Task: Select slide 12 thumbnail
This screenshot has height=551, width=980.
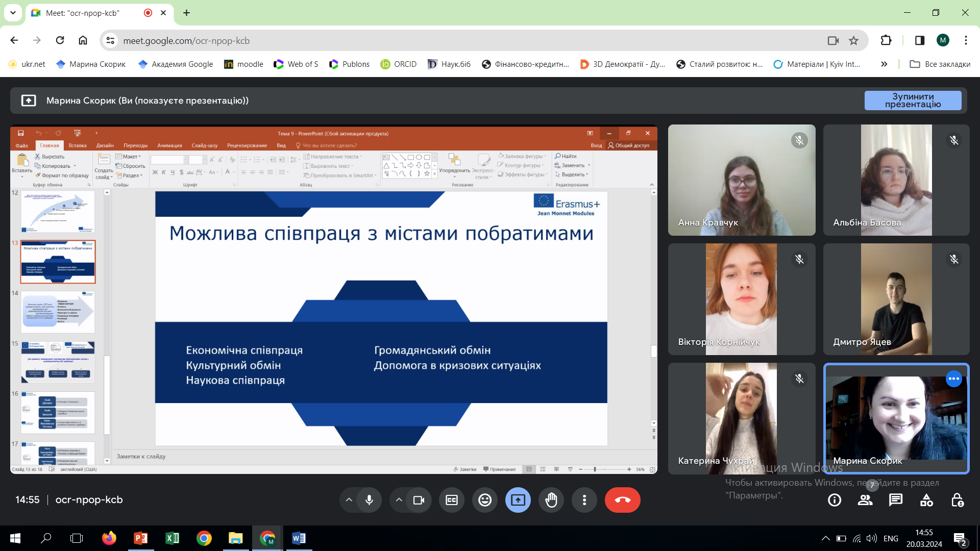Action: 58,212
